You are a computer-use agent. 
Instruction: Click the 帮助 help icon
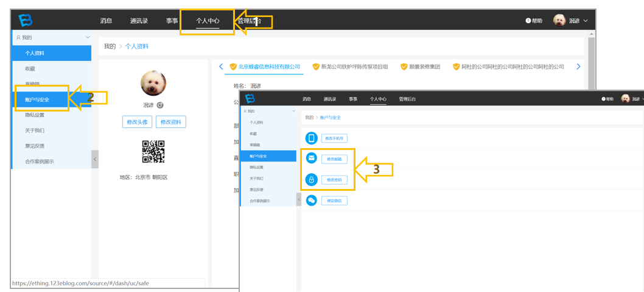tap(528, 21)
